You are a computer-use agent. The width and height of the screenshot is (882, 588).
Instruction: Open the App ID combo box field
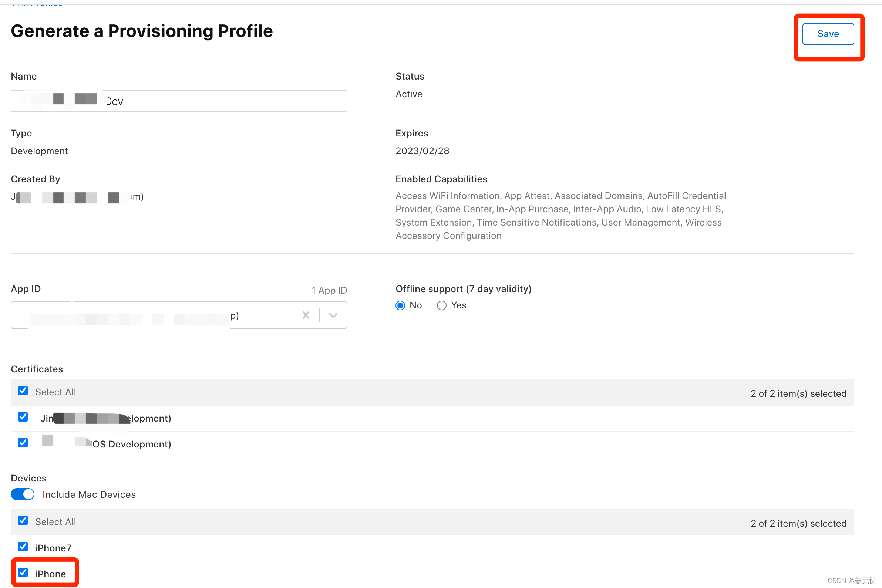(150, 315)
